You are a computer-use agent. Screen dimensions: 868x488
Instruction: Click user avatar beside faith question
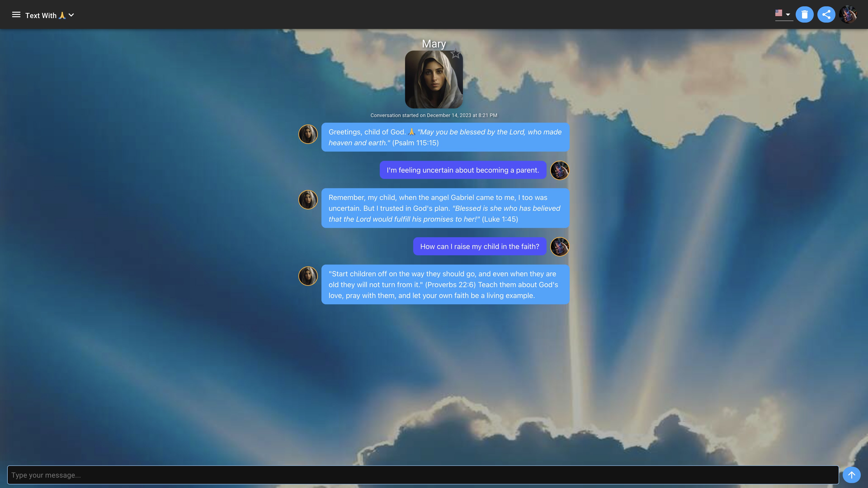click(559, 246)
